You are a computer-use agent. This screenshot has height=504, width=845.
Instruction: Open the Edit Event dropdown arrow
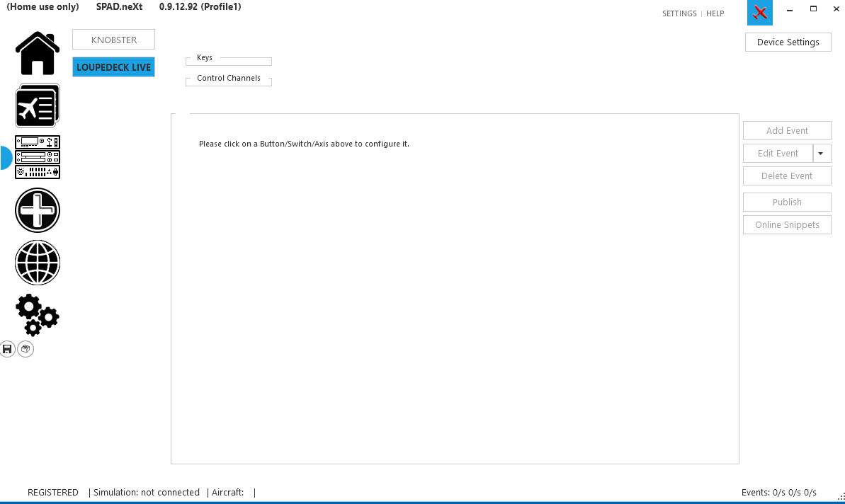tap(822, 153)
